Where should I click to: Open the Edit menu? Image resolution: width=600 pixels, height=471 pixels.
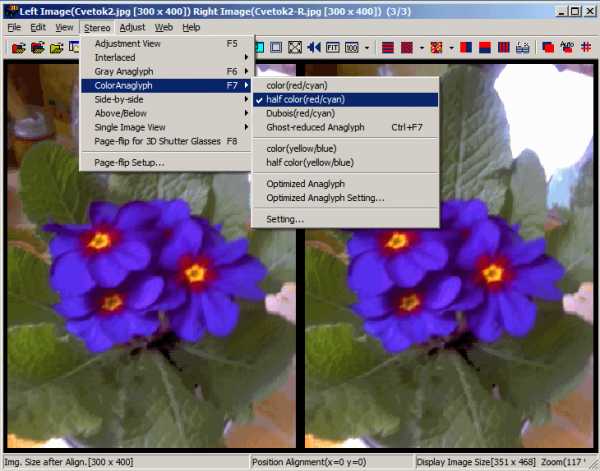[x=38, y=28]
